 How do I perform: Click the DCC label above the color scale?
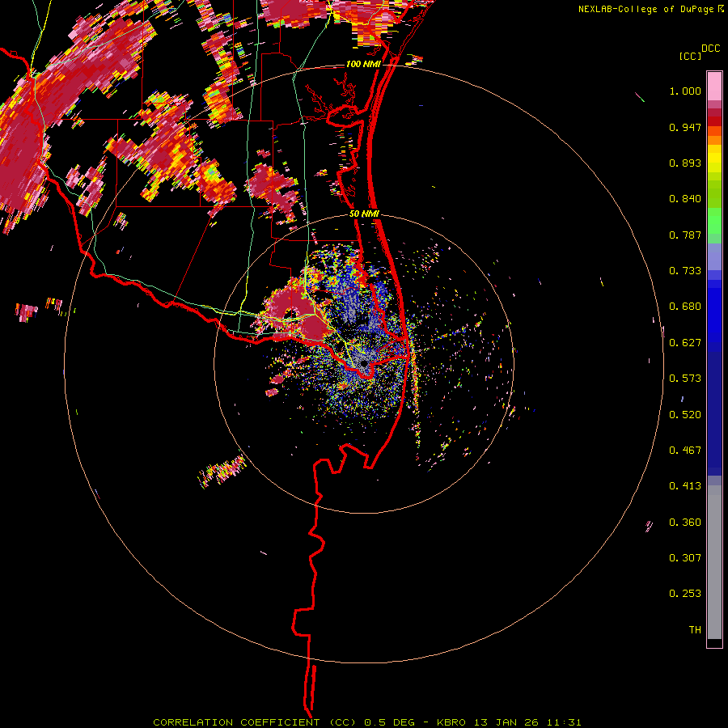[710, 49]
